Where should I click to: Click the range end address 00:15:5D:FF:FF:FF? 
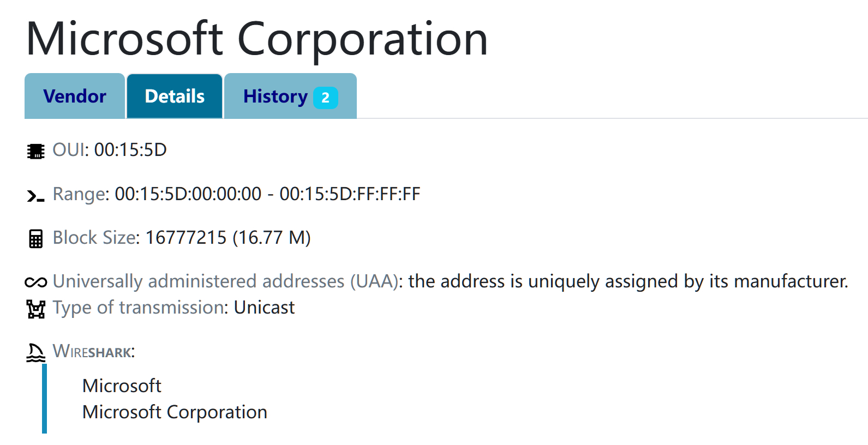(350, 194)
